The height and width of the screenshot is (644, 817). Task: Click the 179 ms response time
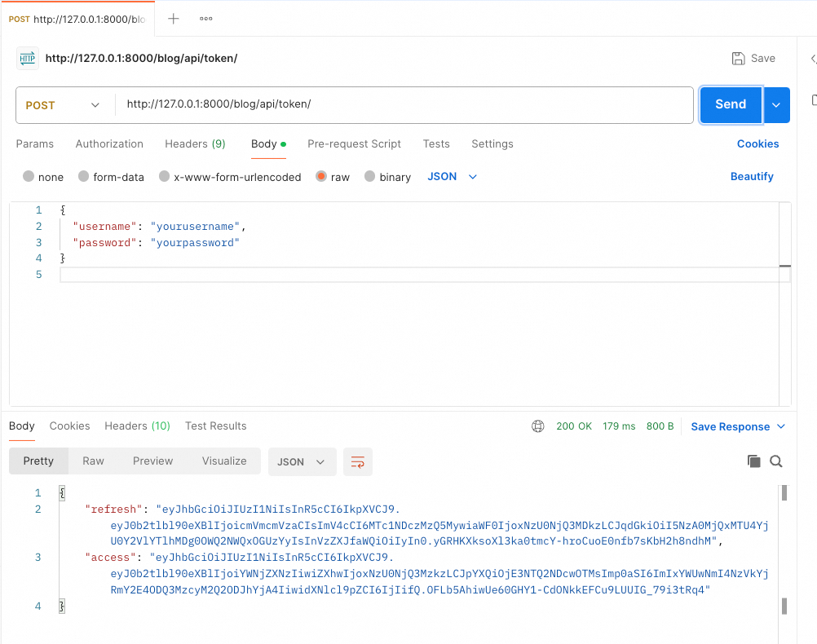pyautogui.click(x=619, y=426)
